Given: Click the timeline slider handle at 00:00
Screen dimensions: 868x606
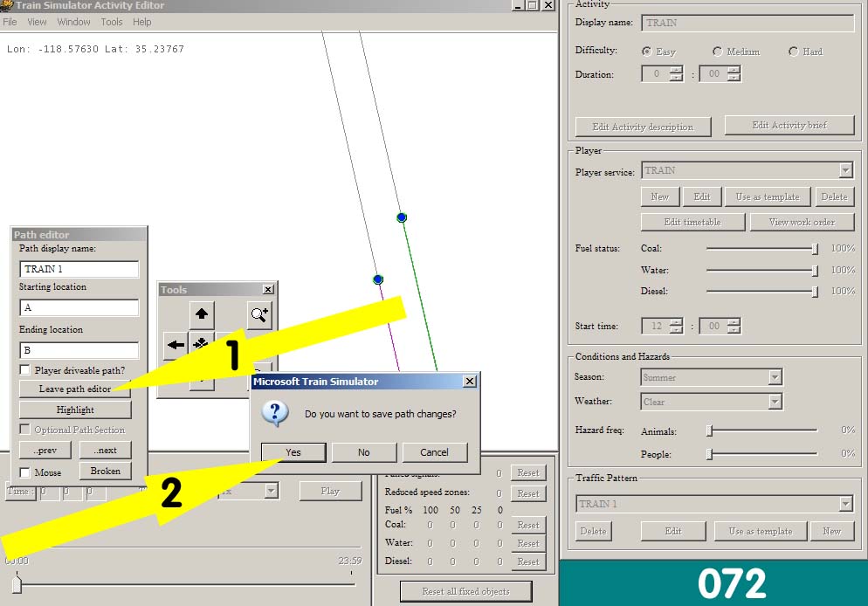Looking at the screenshot, I should pos(17,584).
